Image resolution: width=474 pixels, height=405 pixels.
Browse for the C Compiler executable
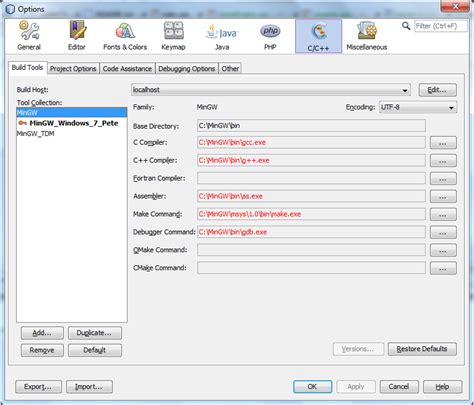[443, 143]
